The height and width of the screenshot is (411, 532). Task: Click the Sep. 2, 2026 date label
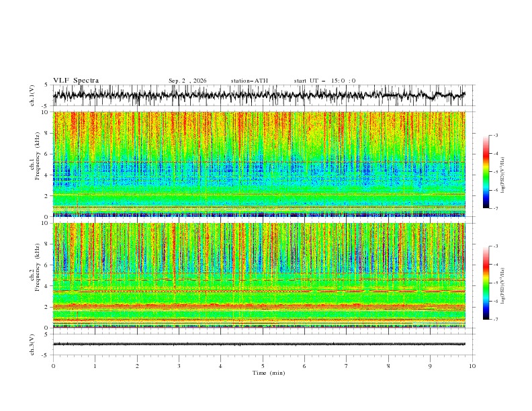pos(187,81)
